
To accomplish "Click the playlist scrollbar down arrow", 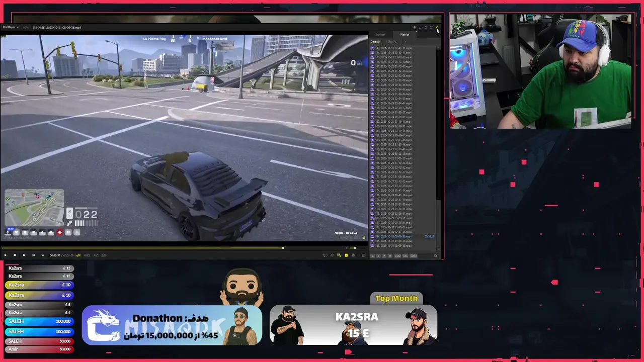I will [x=439, y=250].
